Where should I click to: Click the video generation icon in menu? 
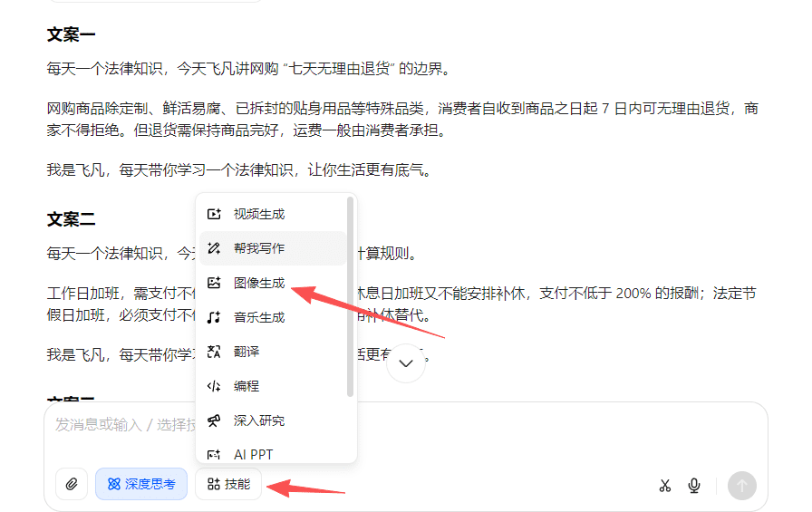214,215
